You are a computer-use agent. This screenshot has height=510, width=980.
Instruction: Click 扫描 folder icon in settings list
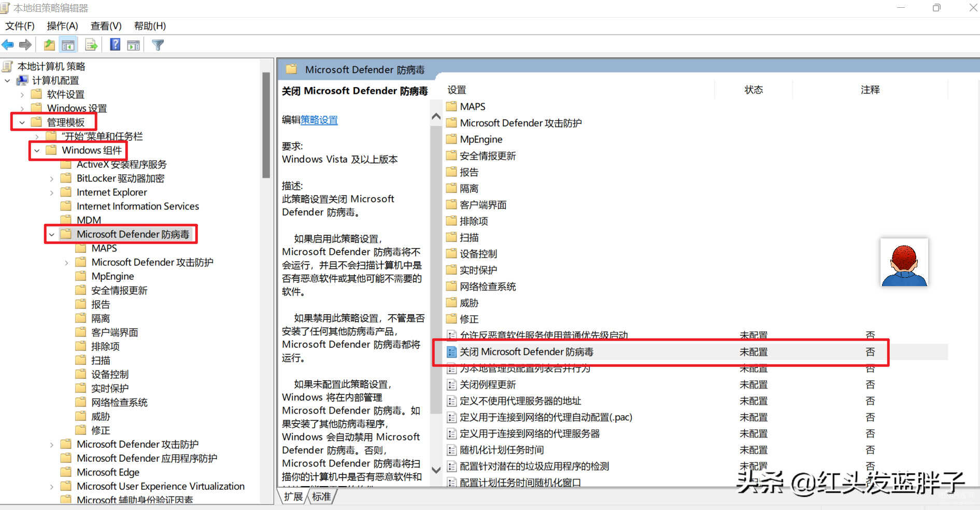pos(452,237)
